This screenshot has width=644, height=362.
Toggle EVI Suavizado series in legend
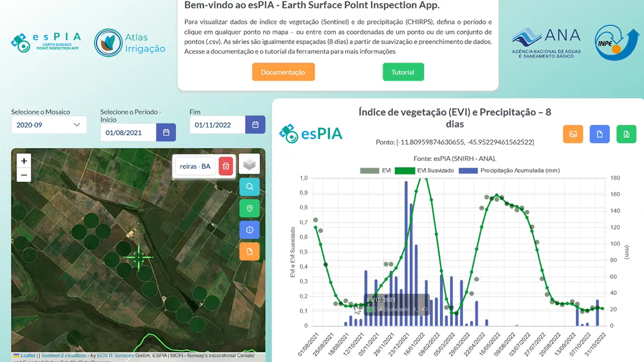tap(425, 170)
